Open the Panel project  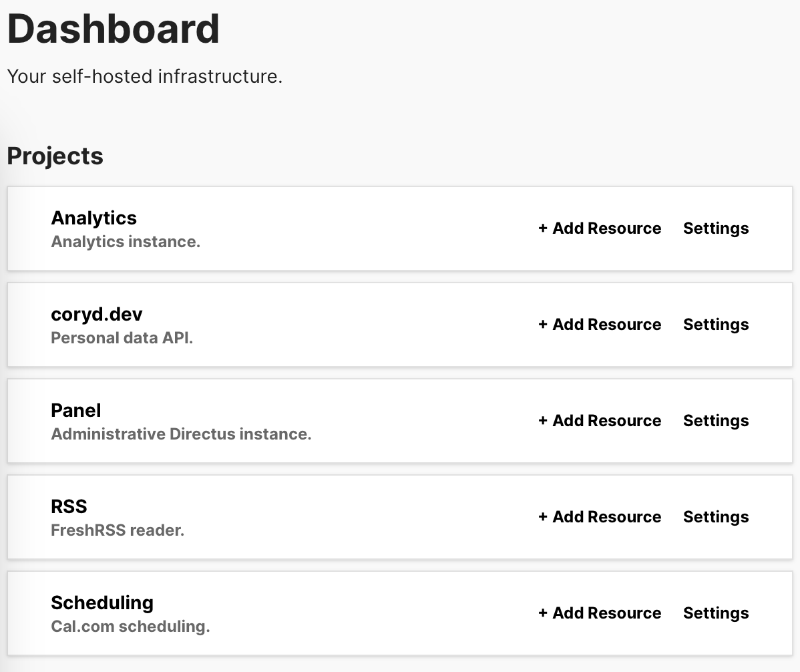point(76,411)
